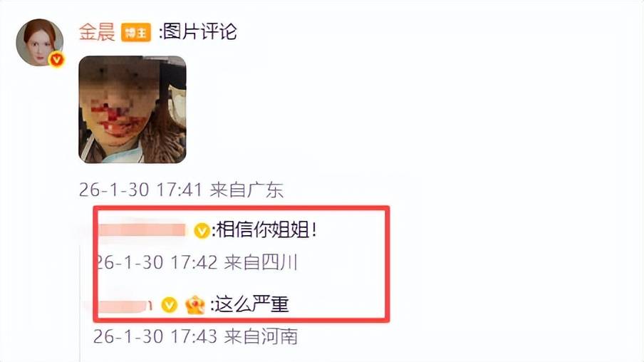Select the 这么严重 reply text
This screenshot has width=644, height=362.
tap(251, 304)
